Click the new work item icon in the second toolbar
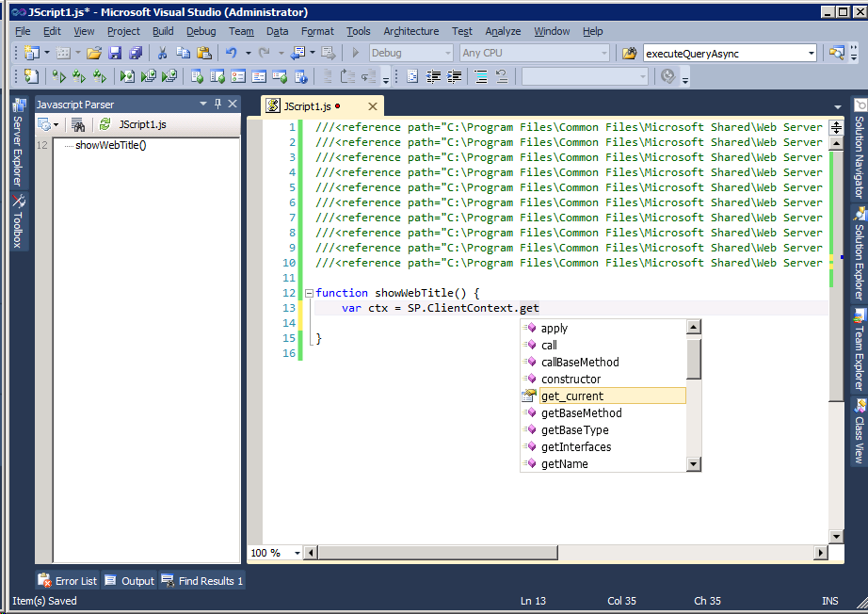 click(32, 76)
